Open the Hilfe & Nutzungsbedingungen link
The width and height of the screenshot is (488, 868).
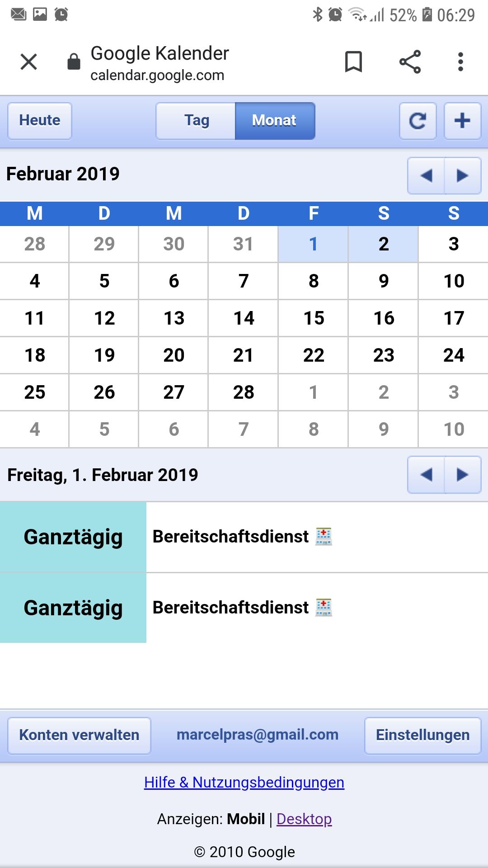coord(244,782)
